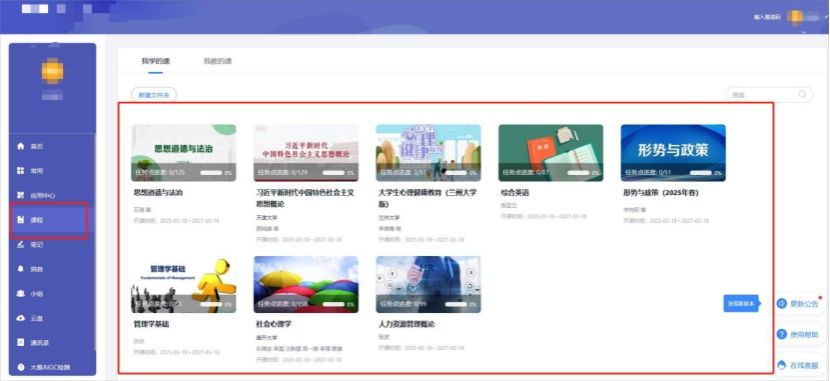Click the magnifier icon in search box
The height and width of the screenshot is (381, 830).
(x=802, y=94)
